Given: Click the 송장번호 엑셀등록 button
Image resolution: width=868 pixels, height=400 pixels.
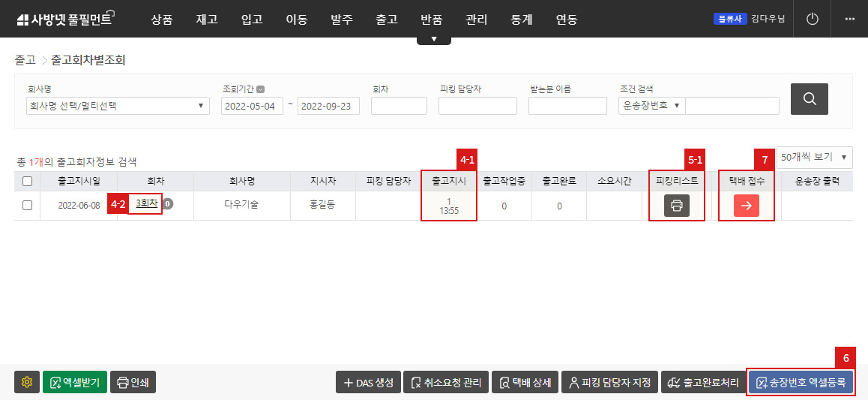Looking at the screenshot, I should [x=801, y=382].
